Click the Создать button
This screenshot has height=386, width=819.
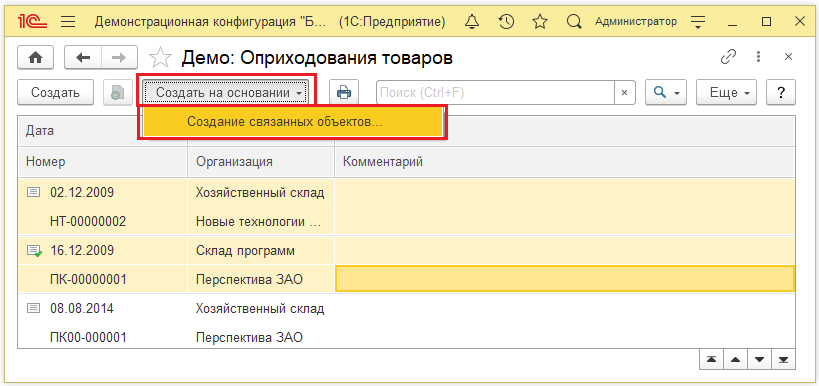pos(55,93)
